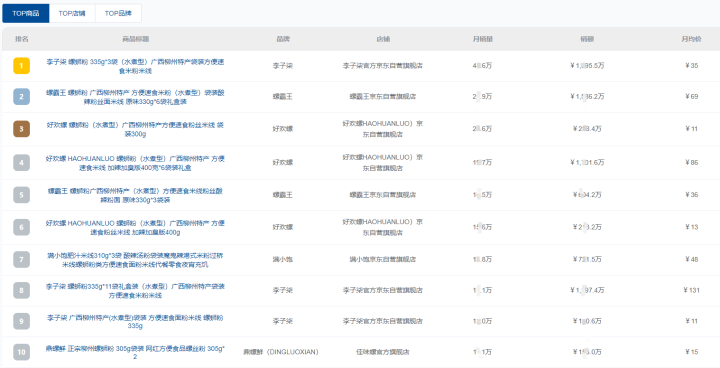Select the ¥131 average price cell
The image size is (720, 368).
(x=691, y=290)
